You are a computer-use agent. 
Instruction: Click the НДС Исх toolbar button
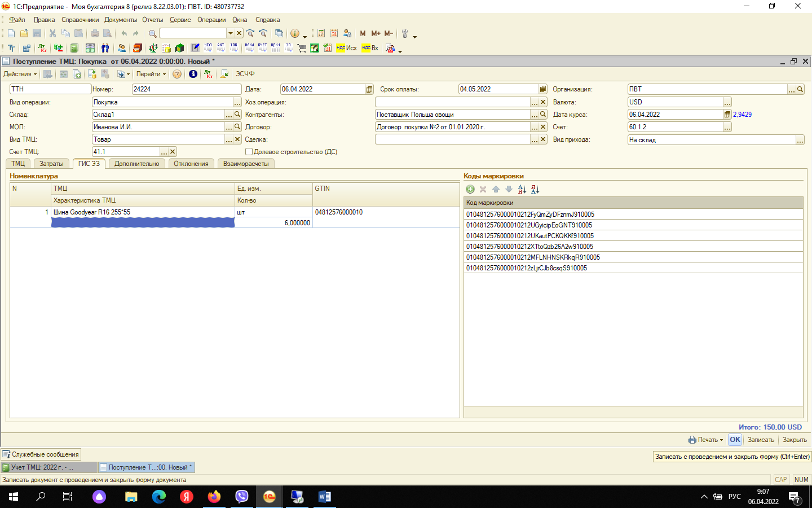click(x=346, y=48)
